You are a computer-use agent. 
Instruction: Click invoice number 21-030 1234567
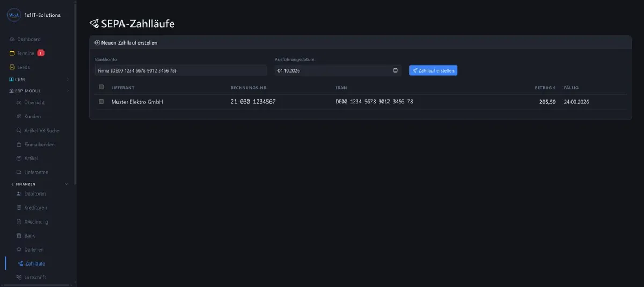[253, 102]
